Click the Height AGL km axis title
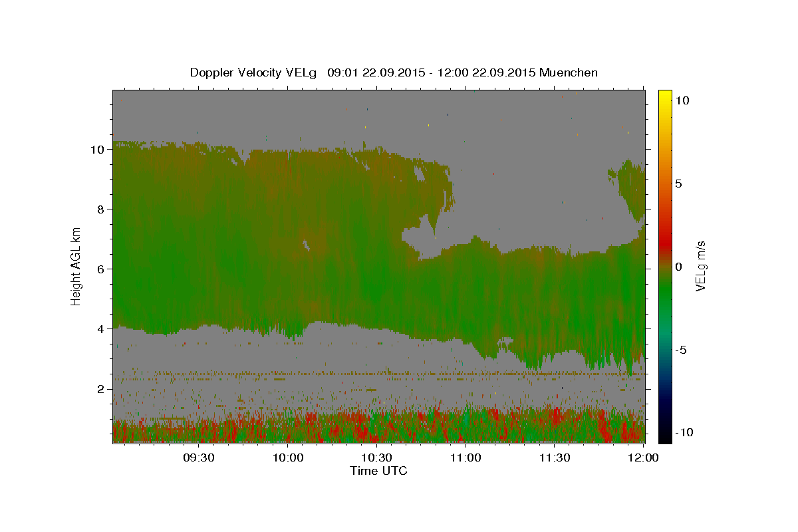This screenshot has width=798, height=532. 76,266
